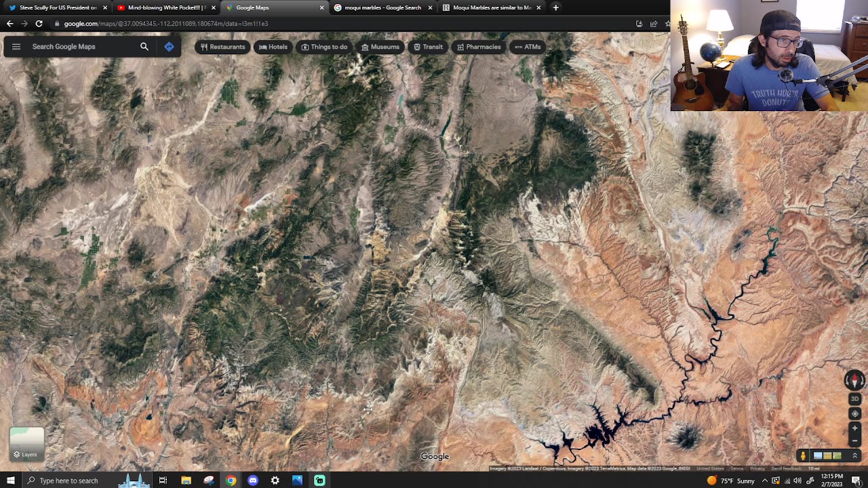Reload the page with the refresh icon

[39, 24]
